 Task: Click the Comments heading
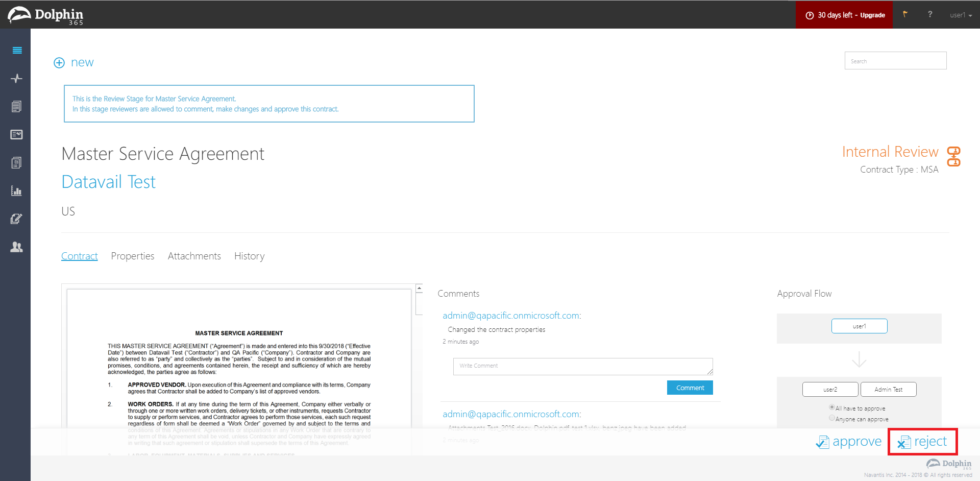tap(458, 294)
